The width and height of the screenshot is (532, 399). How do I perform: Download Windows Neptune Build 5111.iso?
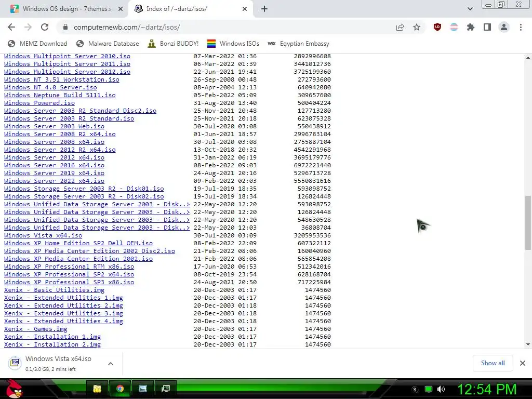(x=60, y=96)
